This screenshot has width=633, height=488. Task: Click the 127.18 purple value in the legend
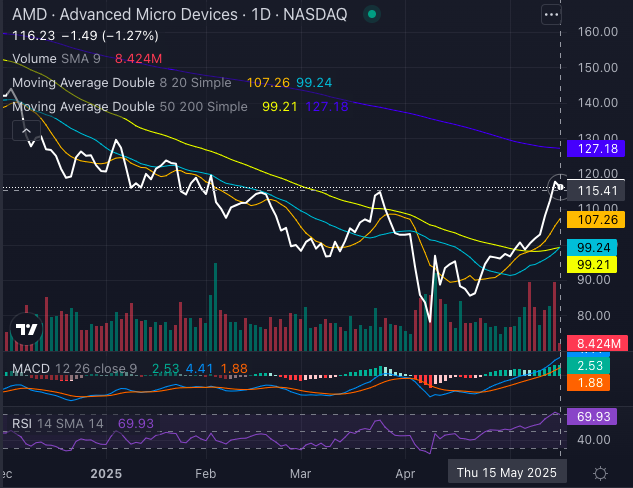327,107
